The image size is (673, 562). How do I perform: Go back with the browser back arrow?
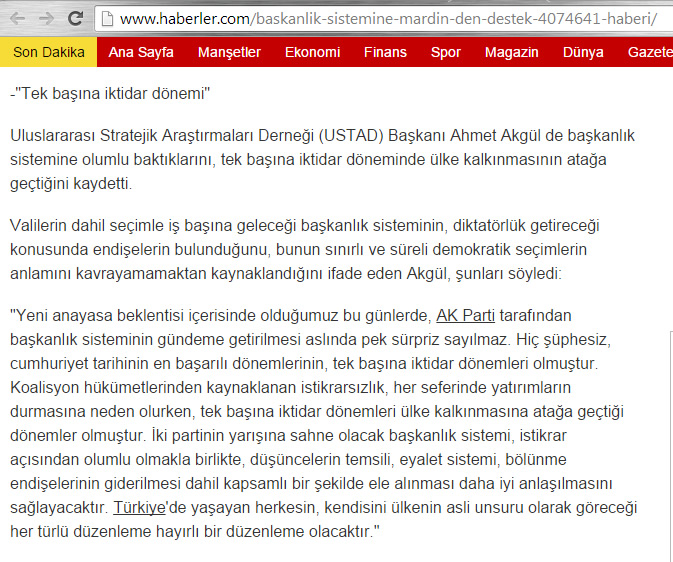(x=17, y=18)
